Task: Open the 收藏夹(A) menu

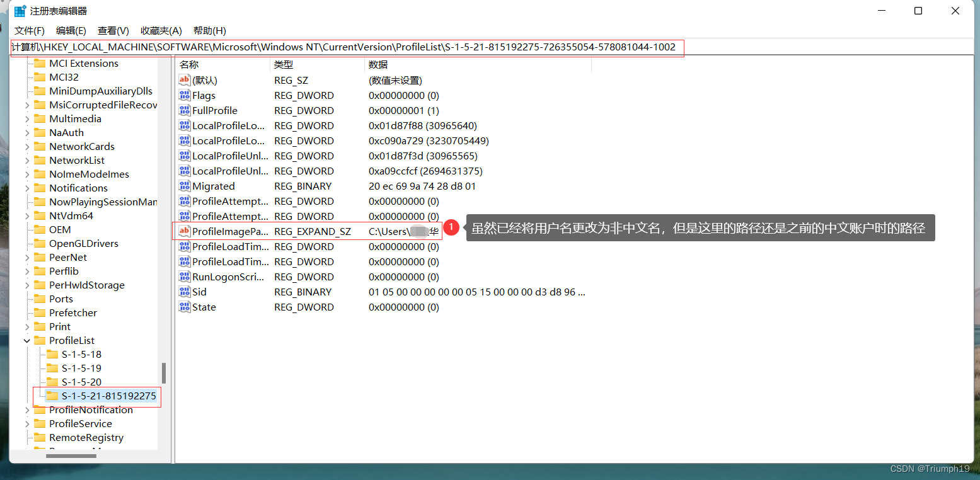Action: 161,30
